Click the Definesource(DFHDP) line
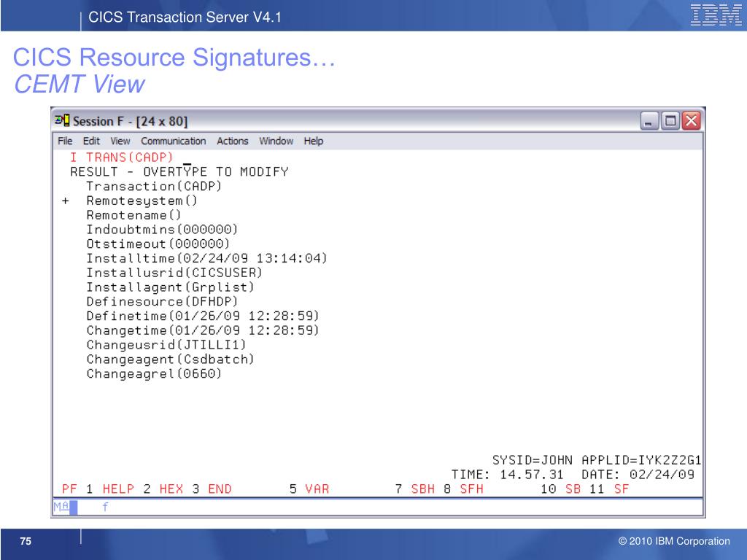747x560 pixels. click(162, 301)
